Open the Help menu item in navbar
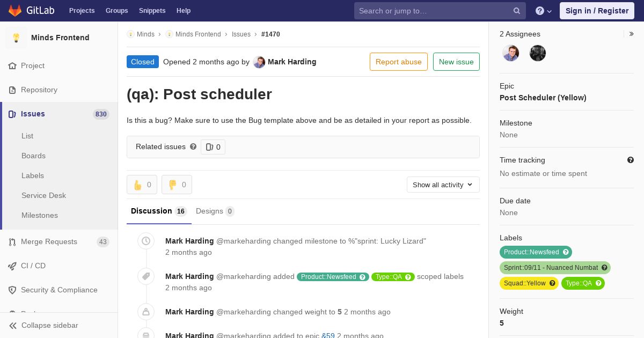 [x=184, y=11]
